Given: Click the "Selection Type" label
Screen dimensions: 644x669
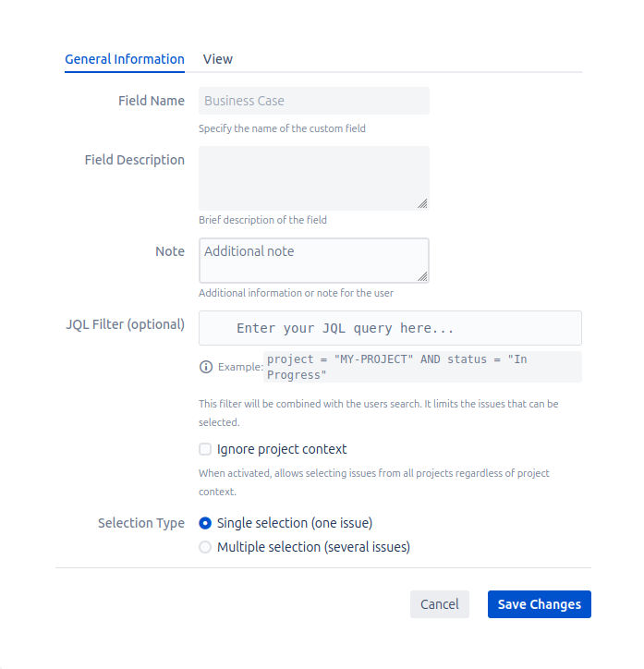Looking at the screenshot, I should tap(141, 523).
